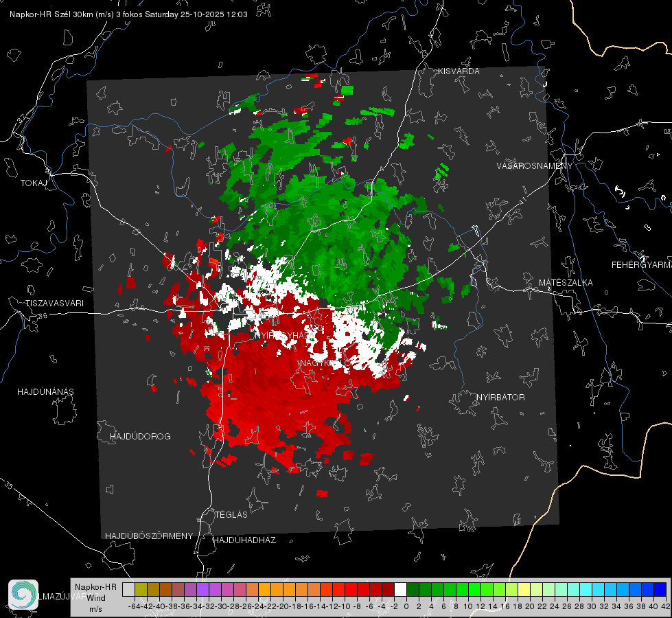Select the TÉGLÁS town label
The height and width of the screenshot is (618, 672).
[231, 515]
